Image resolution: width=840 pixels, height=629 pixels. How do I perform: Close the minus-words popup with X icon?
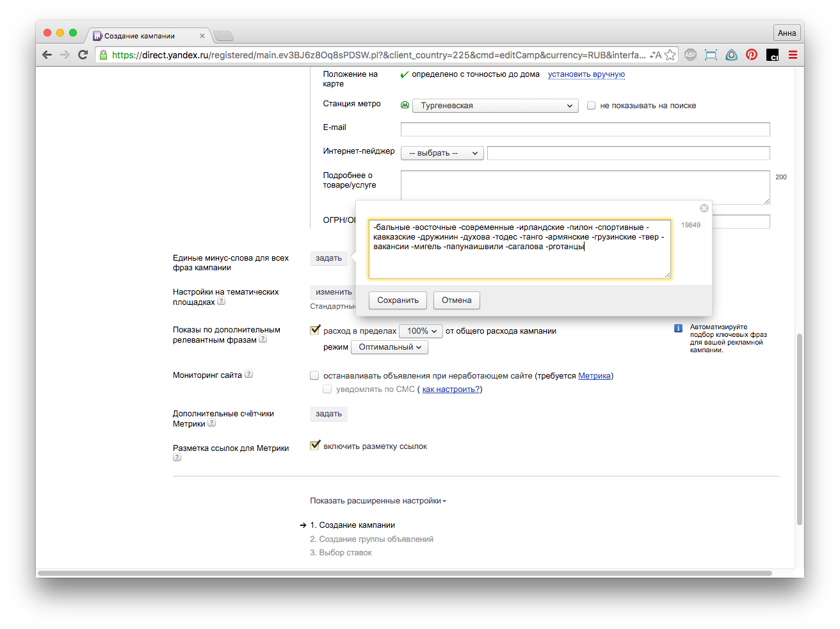[704, 208]
